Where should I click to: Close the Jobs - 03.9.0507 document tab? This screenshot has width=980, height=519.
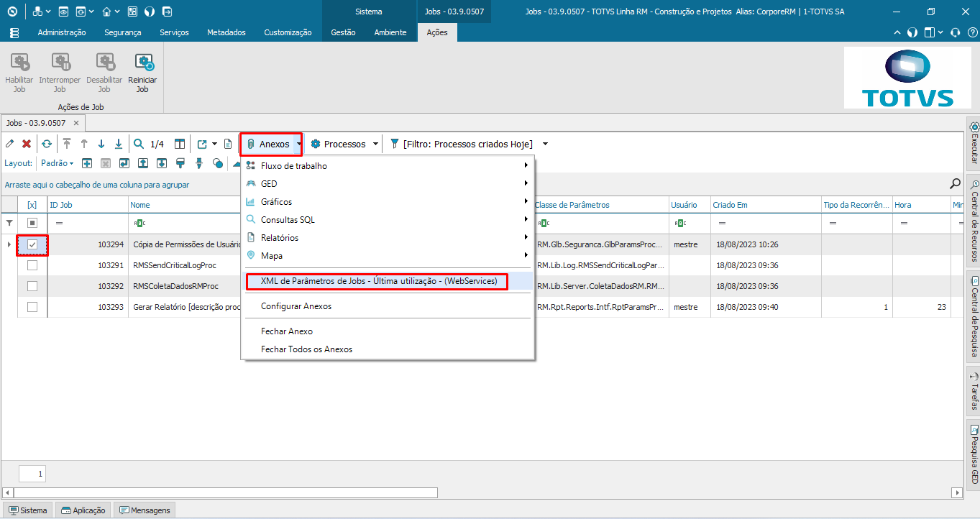(77, 123)
